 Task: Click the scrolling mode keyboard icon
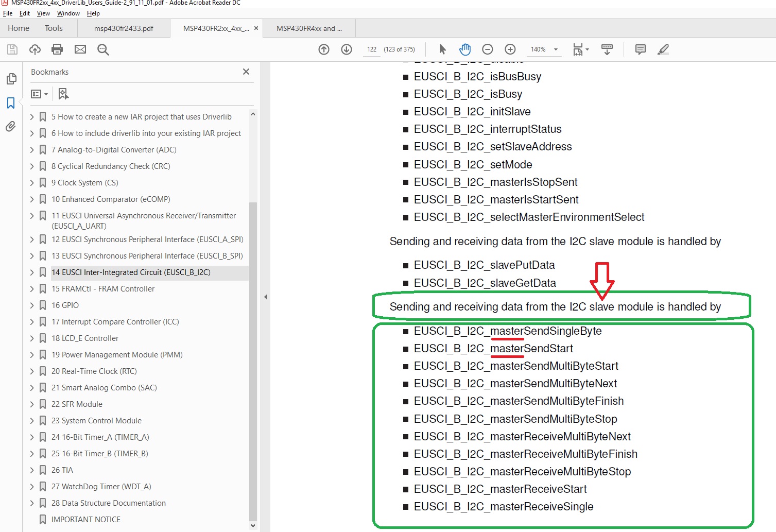(607, 49)
